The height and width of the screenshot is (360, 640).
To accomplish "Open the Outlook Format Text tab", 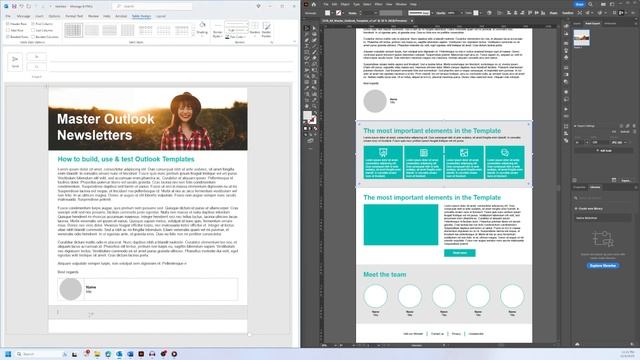I will coord(74,16).
